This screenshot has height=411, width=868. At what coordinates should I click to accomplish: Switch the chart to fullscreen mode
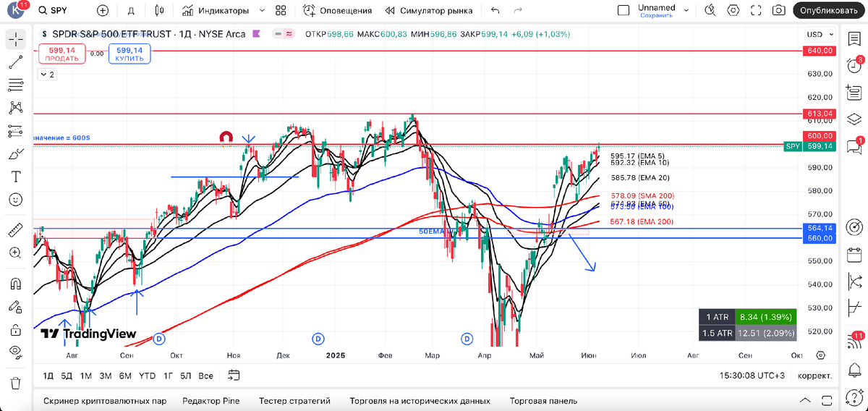pyautogui.click(x=757, y=10)
